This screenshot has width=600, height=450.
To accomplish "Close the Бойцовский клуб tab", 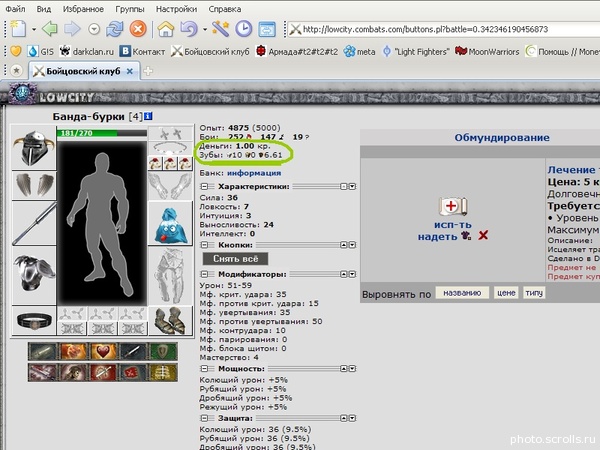I will point(130,71).
